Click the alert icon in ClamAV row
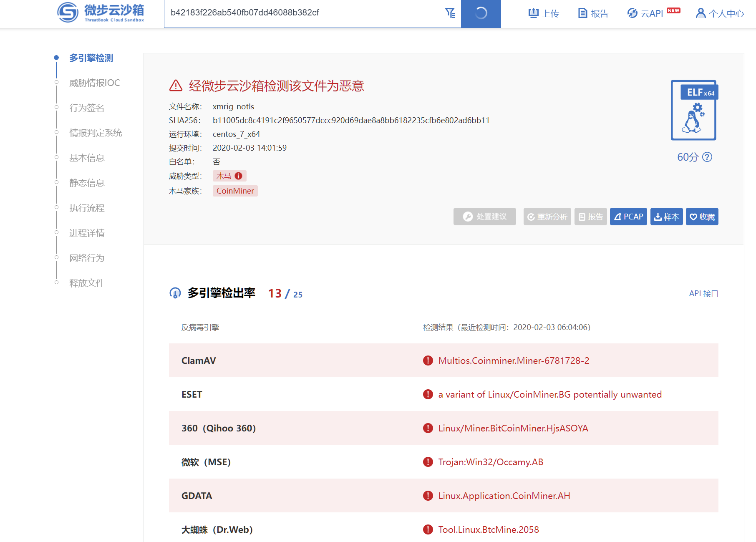 (x=428, y=360)
